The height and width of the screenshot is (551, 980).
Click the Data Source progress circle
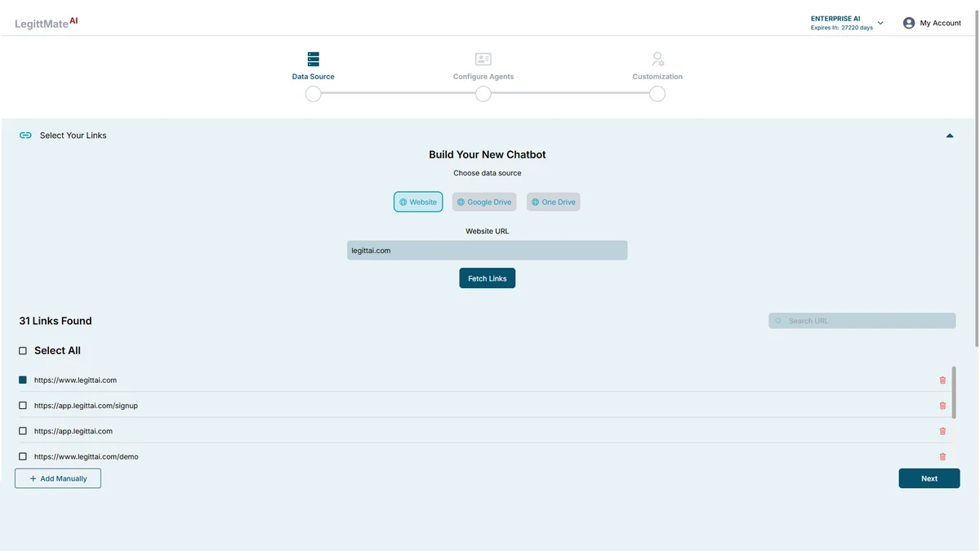(314, 94)
